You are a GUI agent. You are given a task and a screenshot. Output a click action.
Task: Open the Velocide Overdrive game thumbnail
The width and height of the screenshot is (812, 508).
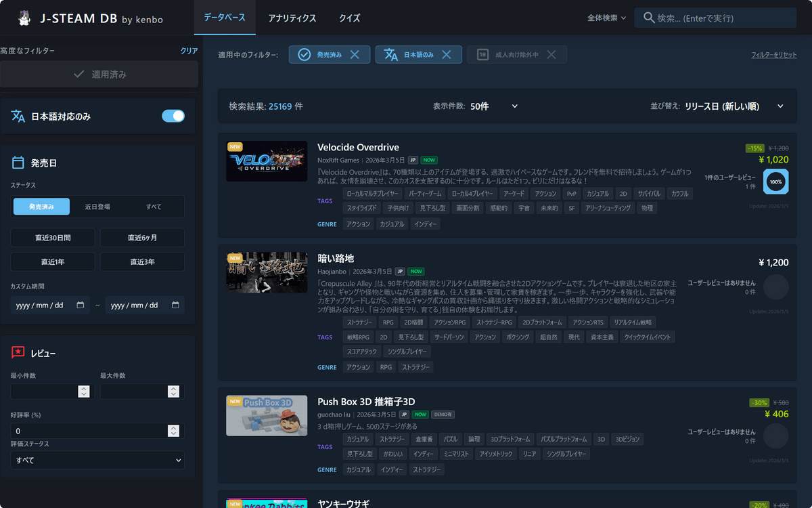(x=267, y=161)
